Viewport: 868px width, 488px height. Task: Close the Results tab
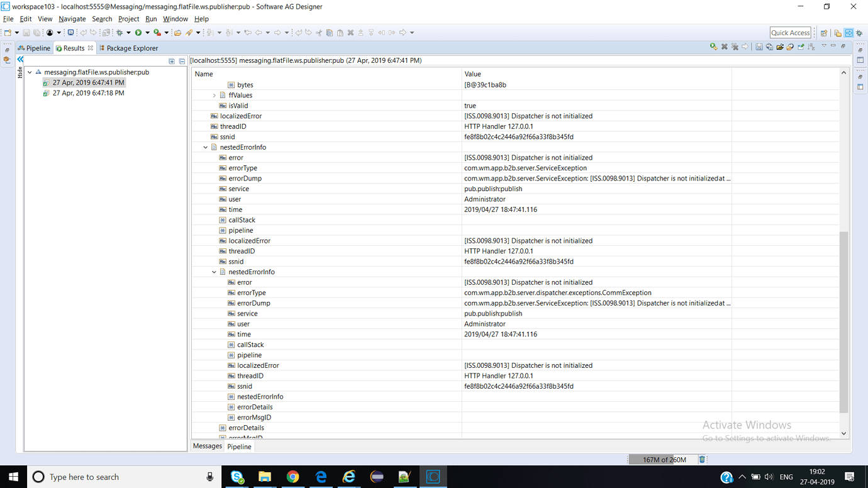click(91, 48)
